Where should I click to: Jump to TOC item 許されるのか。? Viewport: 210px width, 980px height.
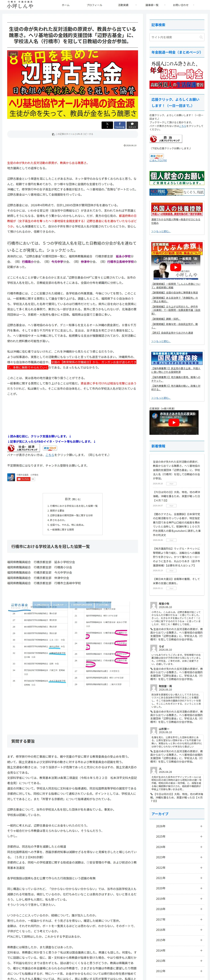click(x=58, y=520)
